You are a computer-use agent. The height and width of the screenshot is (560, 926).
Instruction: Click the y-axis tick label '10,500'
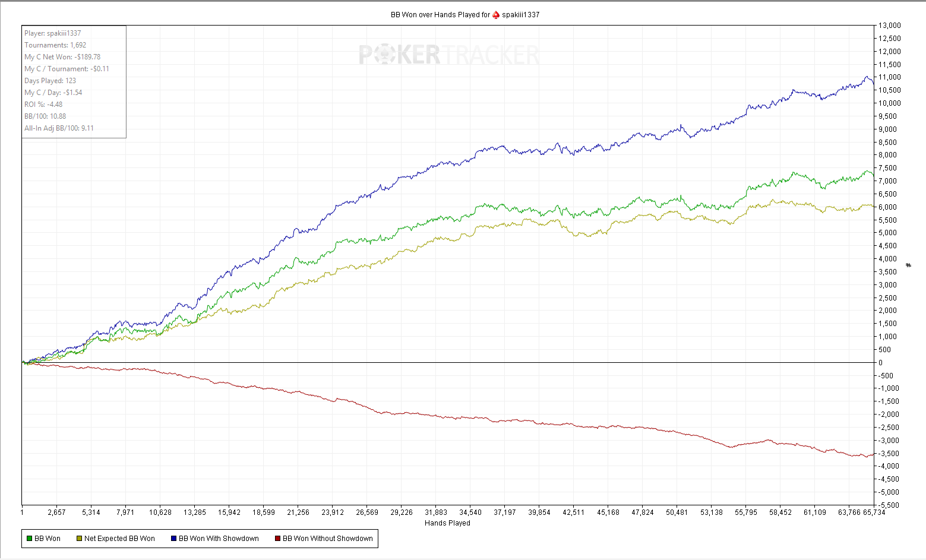click(x=890, y=90)
